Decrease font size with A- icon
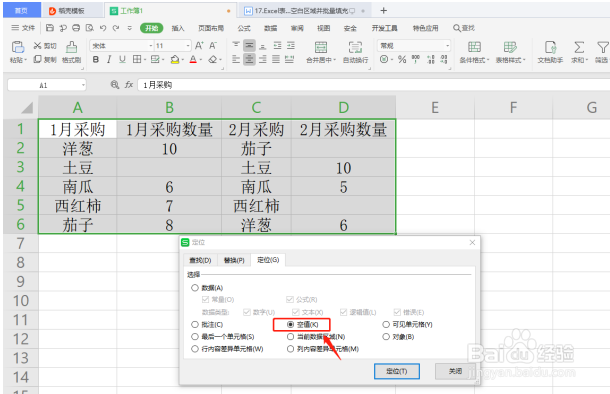Screen dimensions: 610x394 coord(213,46)
